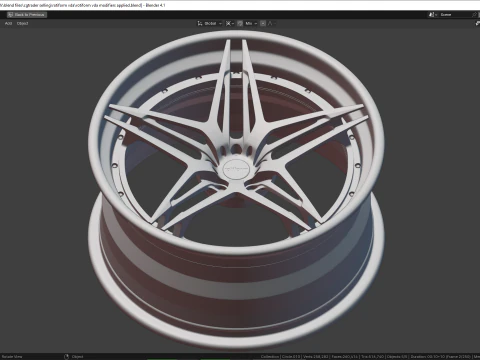Open the snap target dropdown
480x360 pixels.
tap(251, 23)
